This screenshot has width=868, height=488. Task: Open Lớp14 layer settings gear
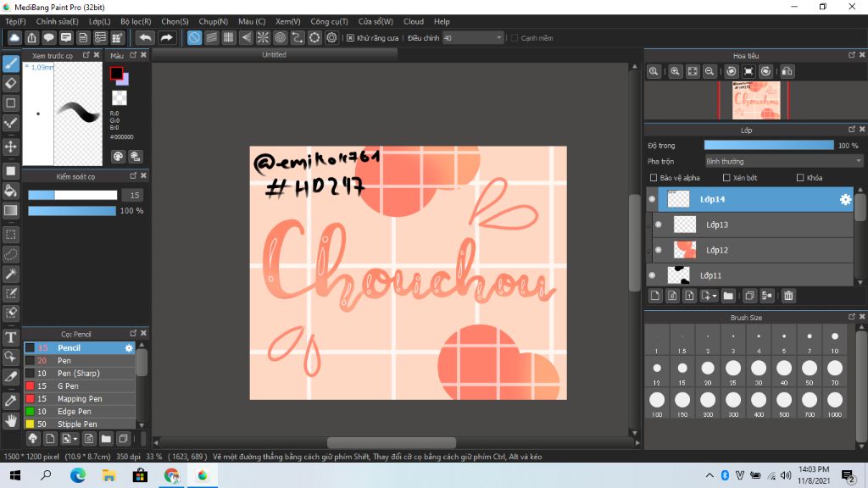click(845, 199)
